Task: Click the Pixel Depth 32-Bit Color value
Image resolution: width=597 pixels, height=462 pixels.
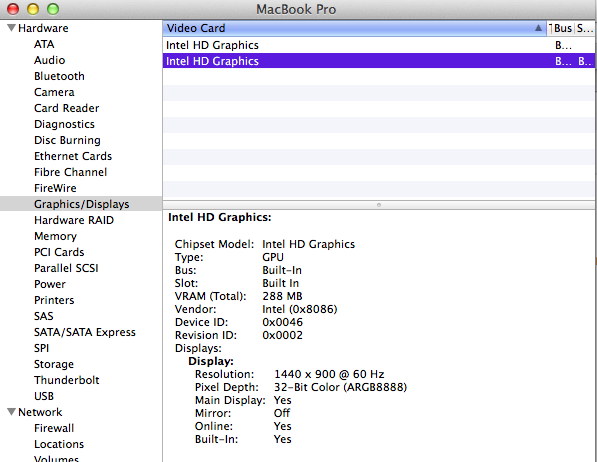Action: [x=340, y=387]
